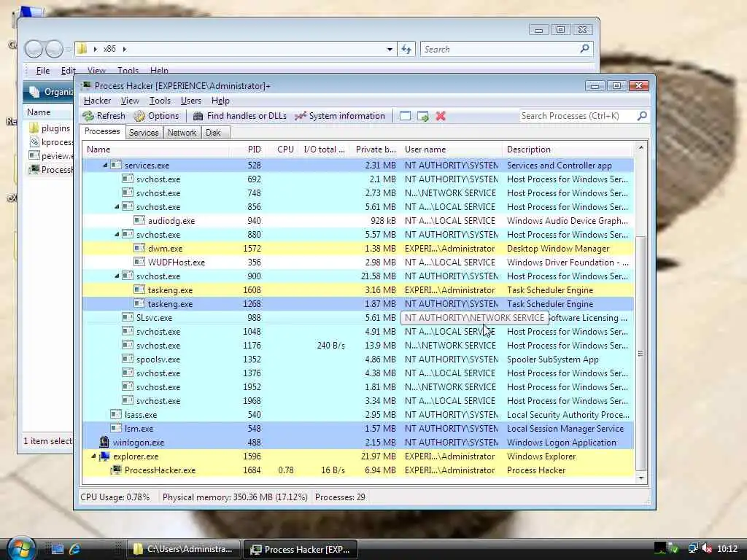Sort by the I/O total column header
The image size is (747, 560).
324,149
